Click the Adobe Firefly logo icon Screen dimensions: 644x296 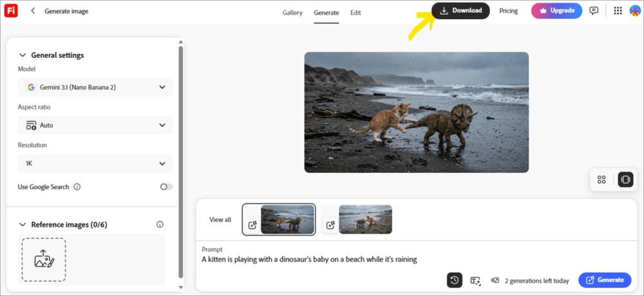tap(11, 11)
